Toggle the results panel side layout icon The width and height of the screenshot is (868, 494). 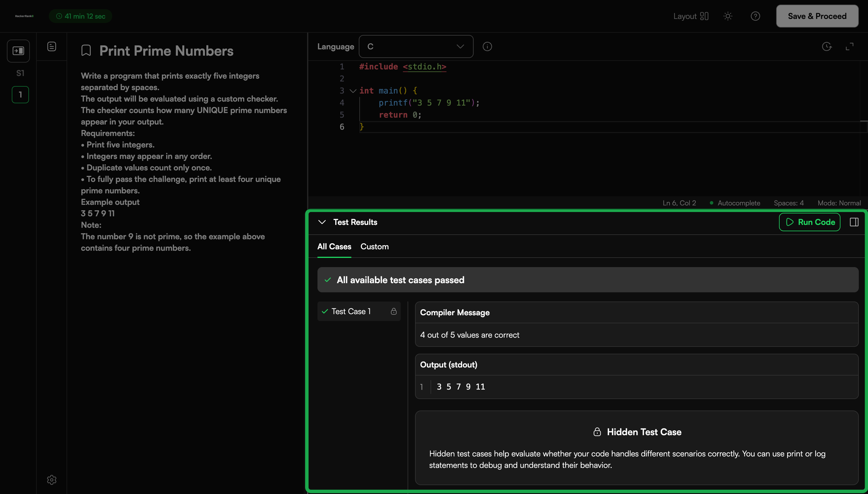point(854,222)
